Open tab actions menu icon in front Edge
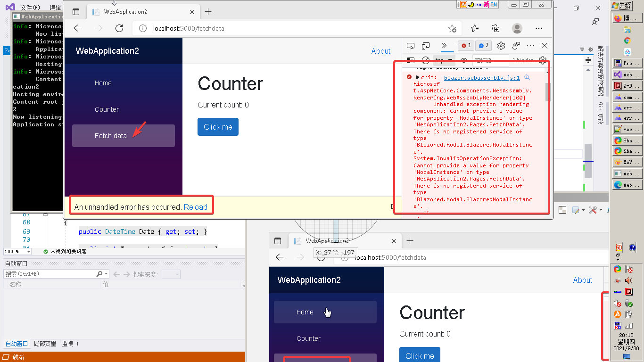 pos(76,11)
